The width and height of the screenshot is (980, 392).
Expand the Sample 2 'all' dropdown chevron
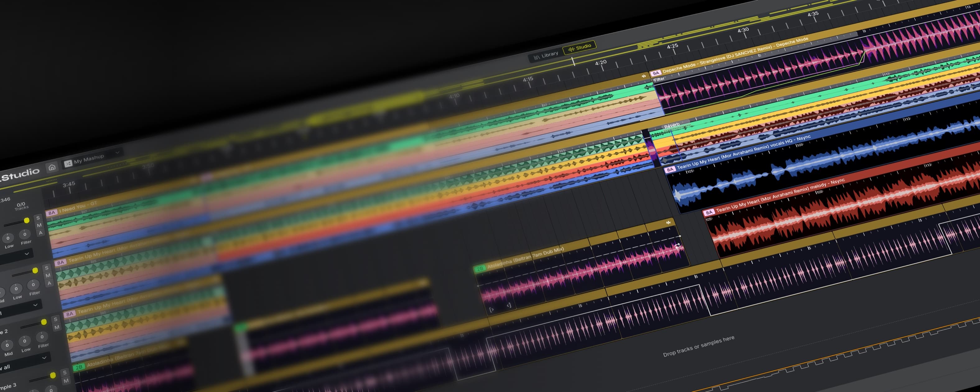(44, 358)
